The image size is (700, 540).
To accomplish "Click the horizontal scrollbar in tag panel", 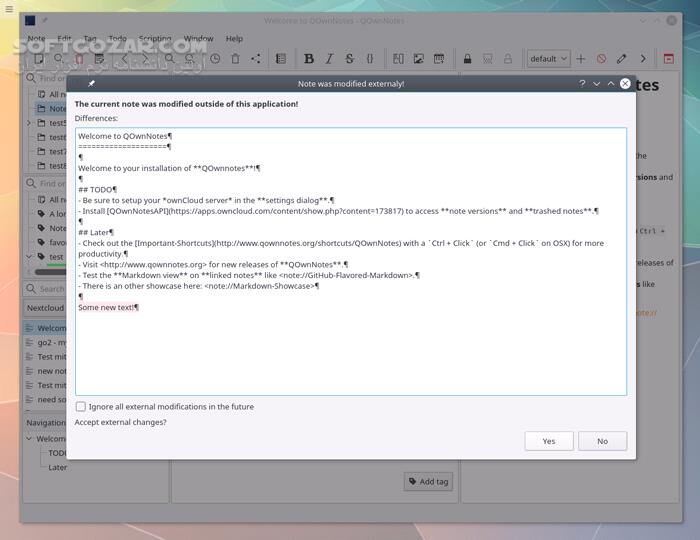I will [x=50, y=272].
